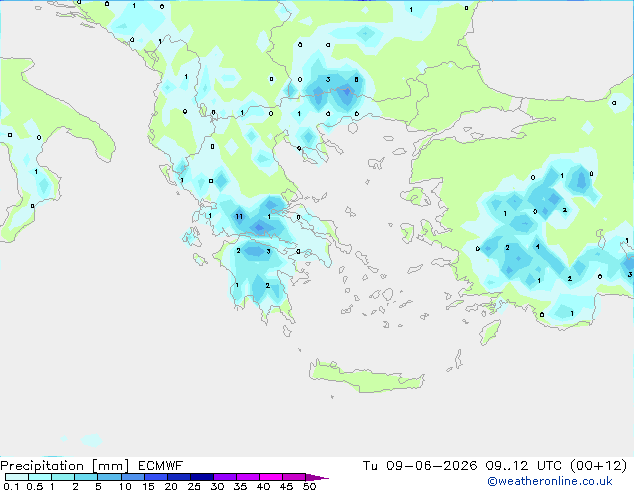Viewport: 634px width, 490px height.
Task: Click the "15" legend scale label
Action: (148, 486)
